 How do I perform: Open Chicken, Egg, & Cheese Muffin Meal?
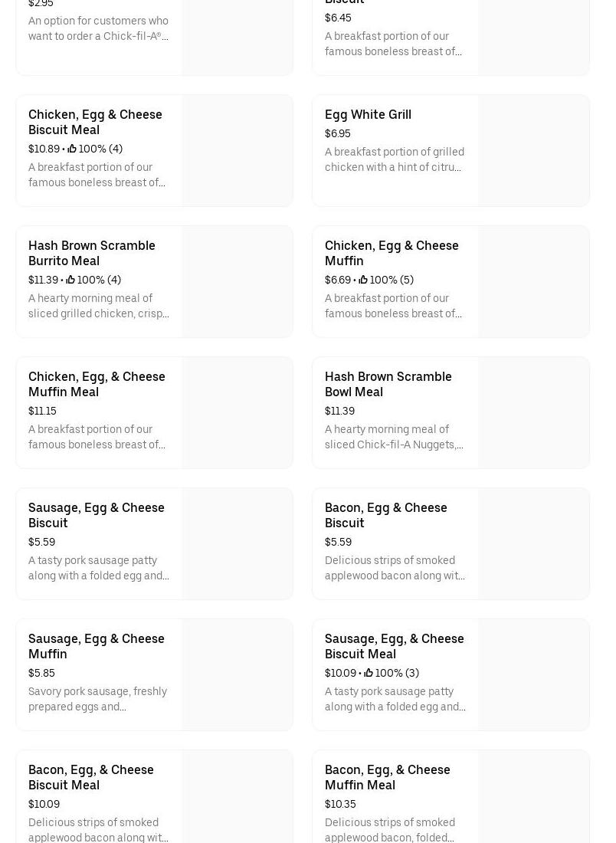[x=97, y=384]
